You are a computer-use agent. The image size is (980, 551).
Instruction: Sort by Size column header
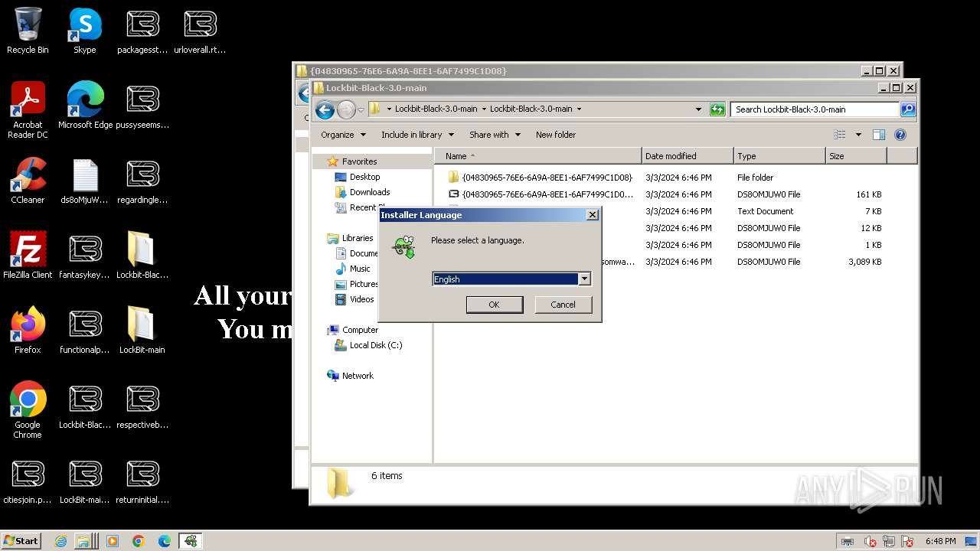(x=856, y=156)
